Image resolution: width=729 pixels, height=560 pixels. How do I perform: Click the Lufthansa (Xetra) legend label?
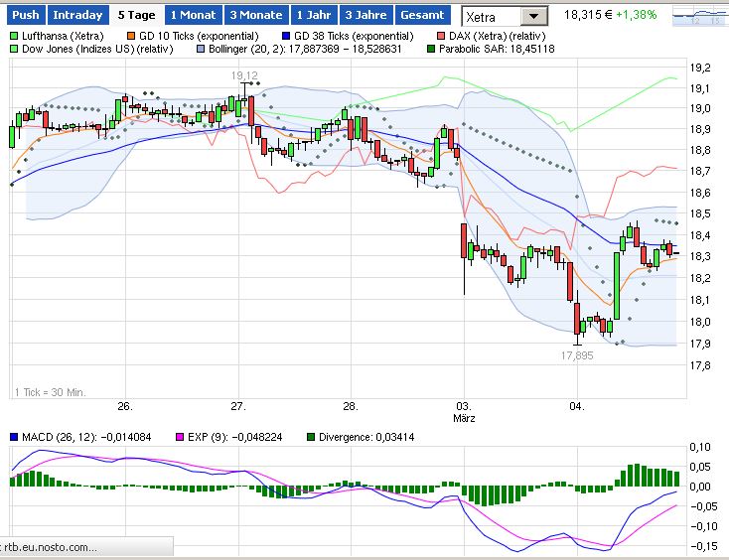coord(63,36)
